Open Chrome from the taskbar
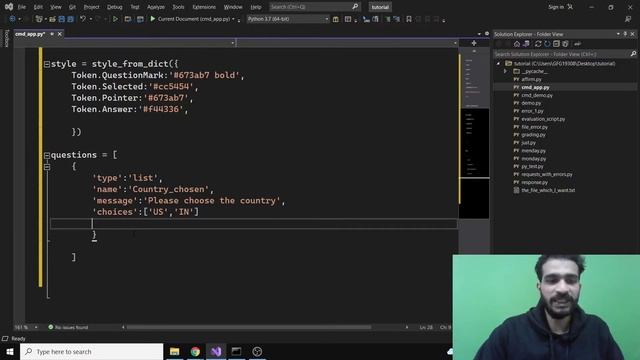 tap(195, 351)
